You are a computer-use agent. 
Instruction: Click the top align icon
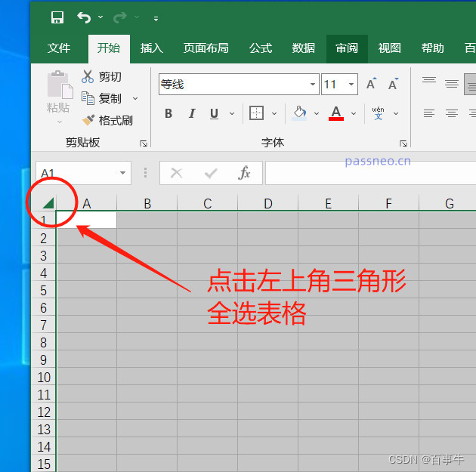[429, 80]
